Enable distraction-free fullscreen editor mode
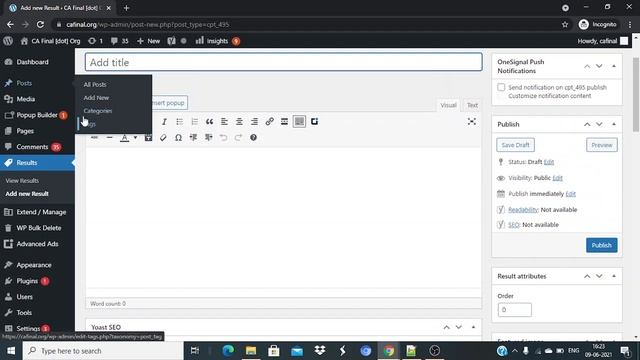Image resolution: width=640 pixels, height=360 pixels. [472, 121]
